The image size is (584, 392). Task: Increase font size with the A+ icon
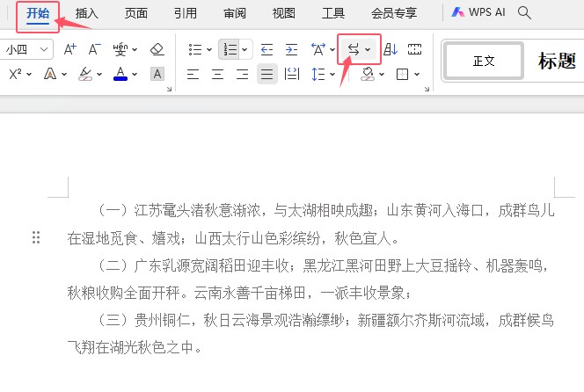(70, 50)
